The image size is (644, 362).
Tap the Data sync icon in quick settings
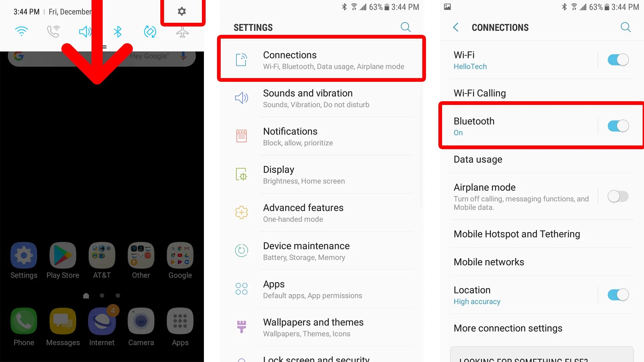point(150,32)
